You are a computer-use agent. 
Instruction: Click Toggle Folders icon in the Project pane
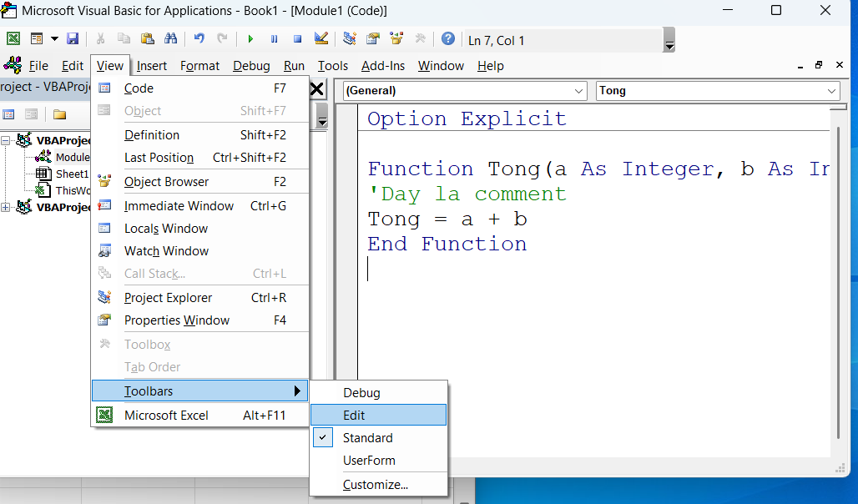pyautogui.click(x=59, y=114)
